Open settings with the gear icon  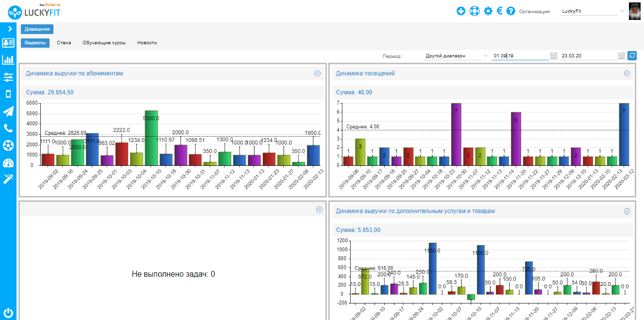coord(488,11)
